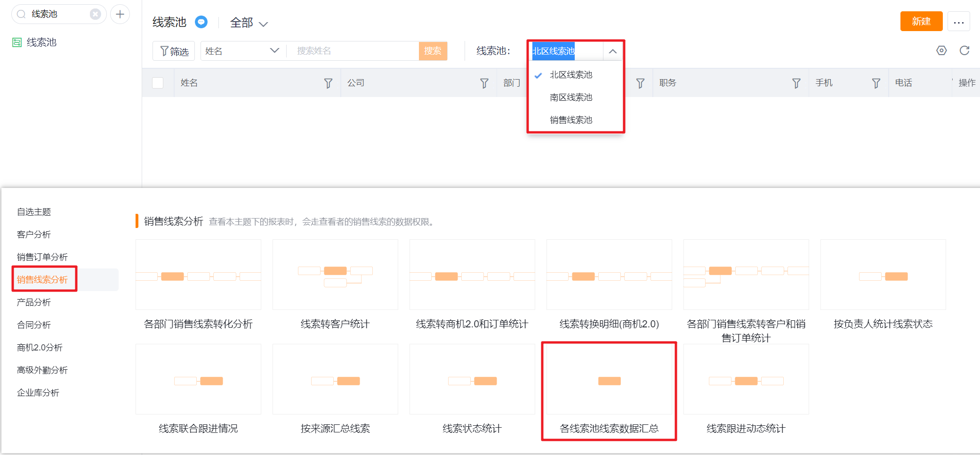Image resolution: width=980 pixels, height=455 pixels.
Task: Select 销售订单分析 in the report theme list
Action: 42,257
